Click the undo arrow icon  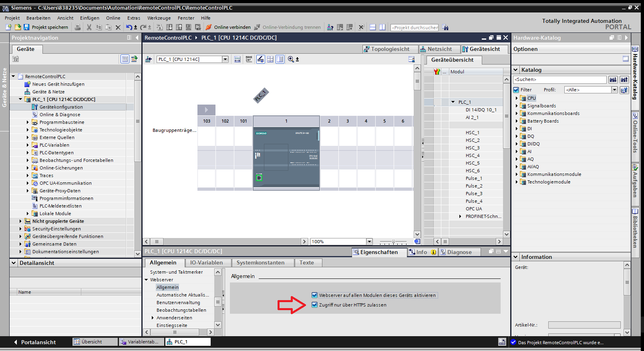click(129, 27)
